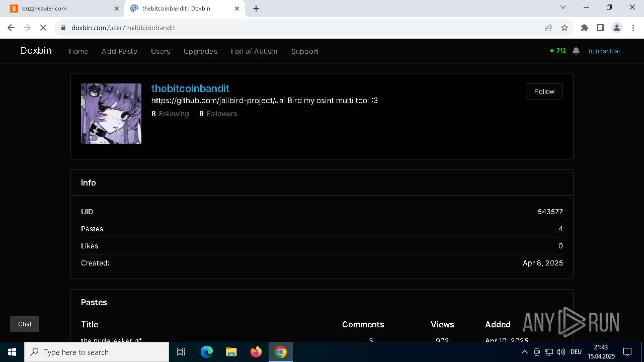
Task: Click the Follow button
Action: [x=544, y=92]
